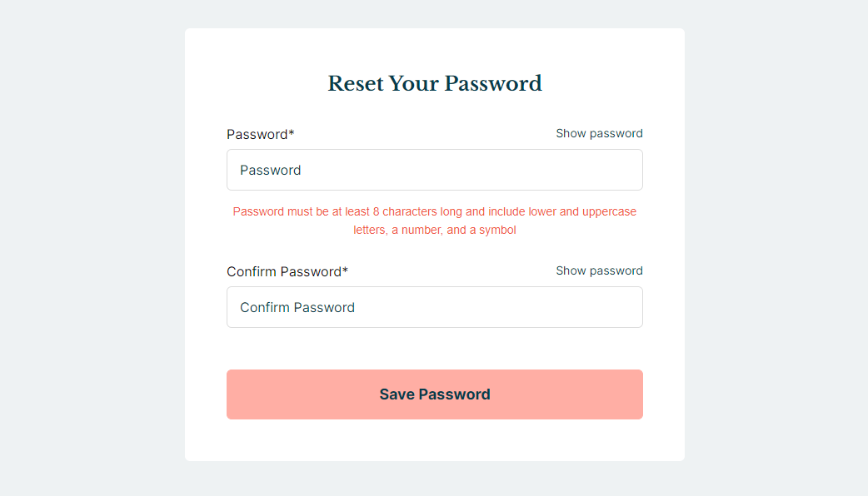Focus the Confirm Password input field

(434, 306)
